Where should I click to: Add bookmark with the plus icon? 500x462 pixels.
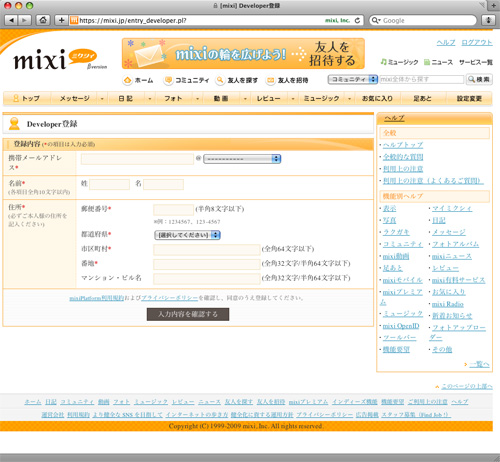[61, 20]
